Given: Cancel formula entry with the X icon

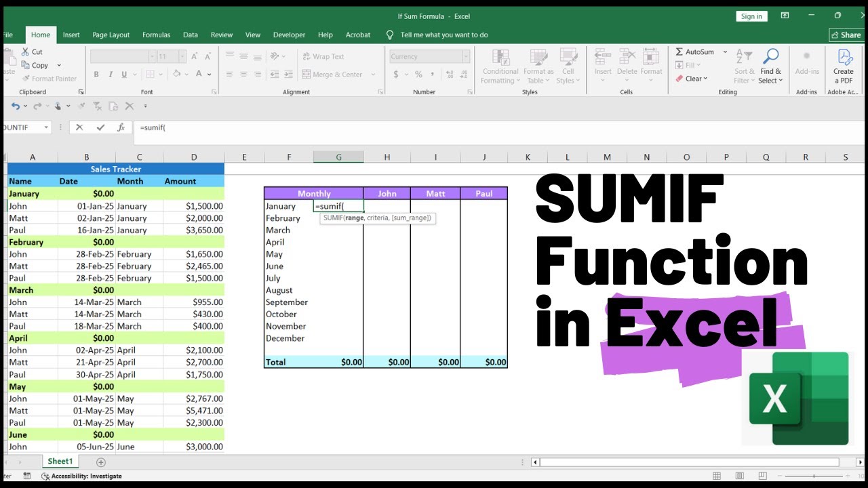Looking at the screenshot, I should [79, 127].
